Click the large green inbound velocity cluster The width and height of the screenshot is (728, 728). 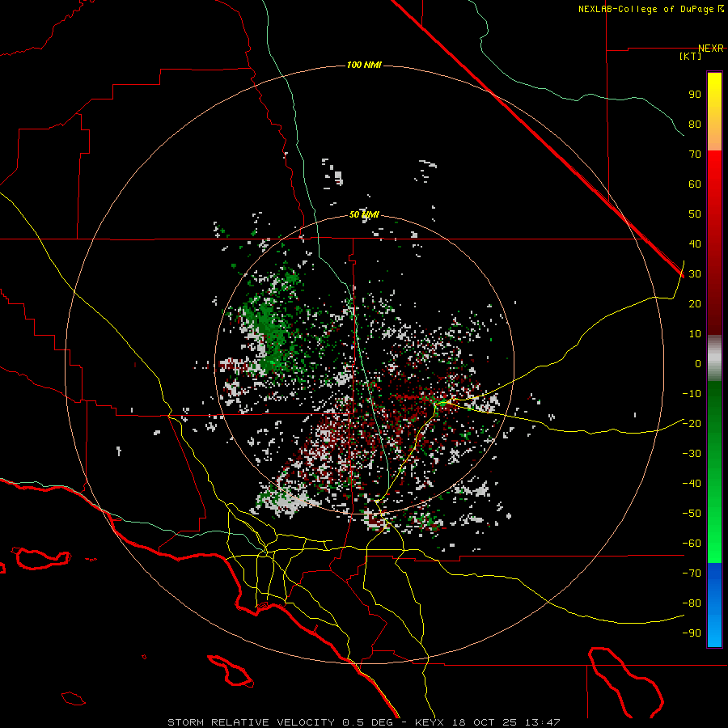pos(271,332)
